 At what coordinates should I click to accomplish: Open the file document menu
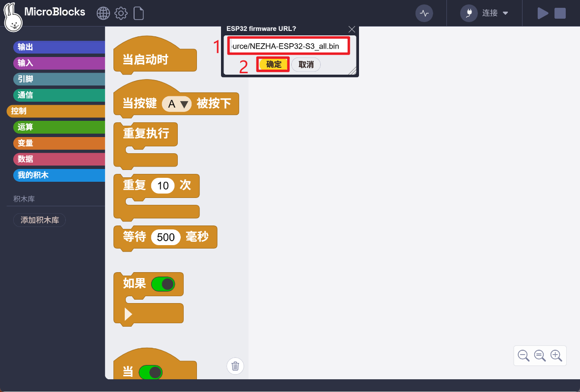138,13
